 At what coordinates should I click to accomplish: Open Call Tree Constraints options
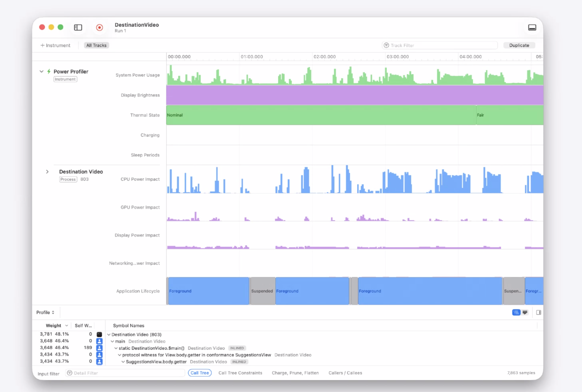pyautogui.click(x=240, y=373)
